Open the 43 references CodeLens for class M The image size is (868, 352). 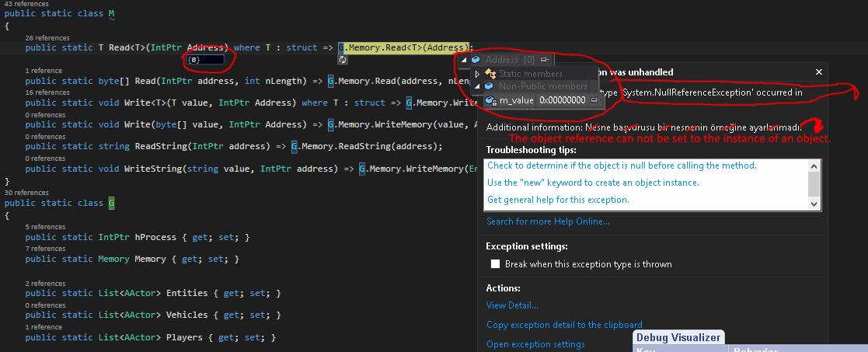click(x=26, y=3)
